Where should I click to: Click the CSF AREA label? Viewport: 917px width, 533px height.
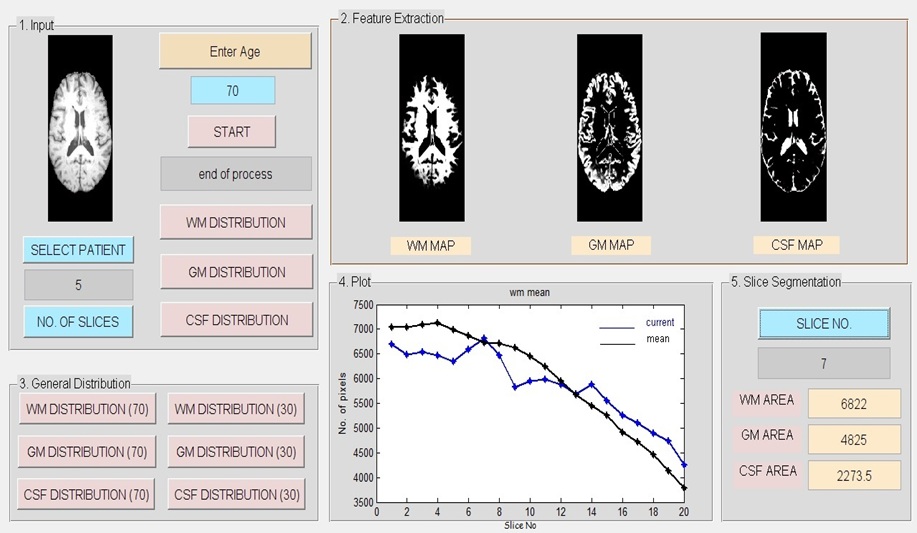pos(767,471)
